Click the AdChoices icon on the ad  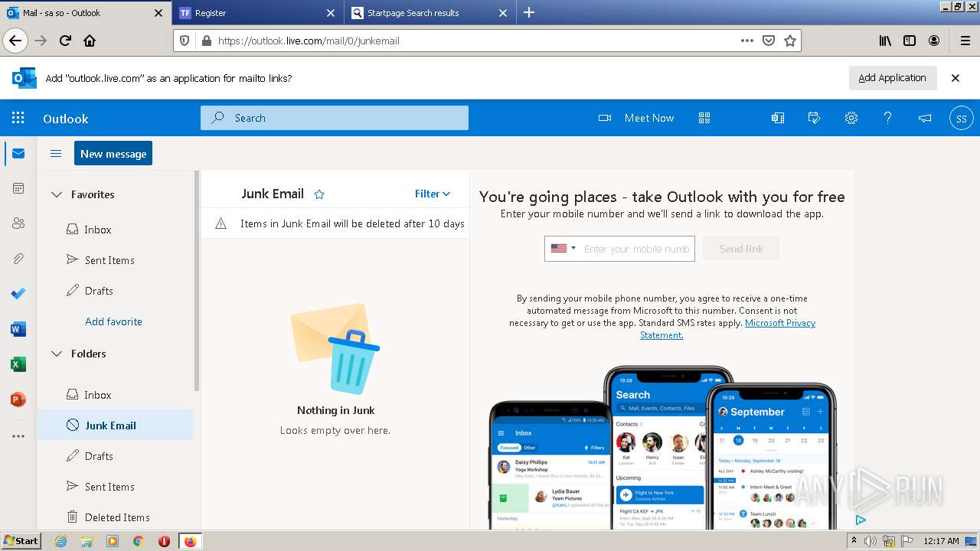(x=861, y=520)
